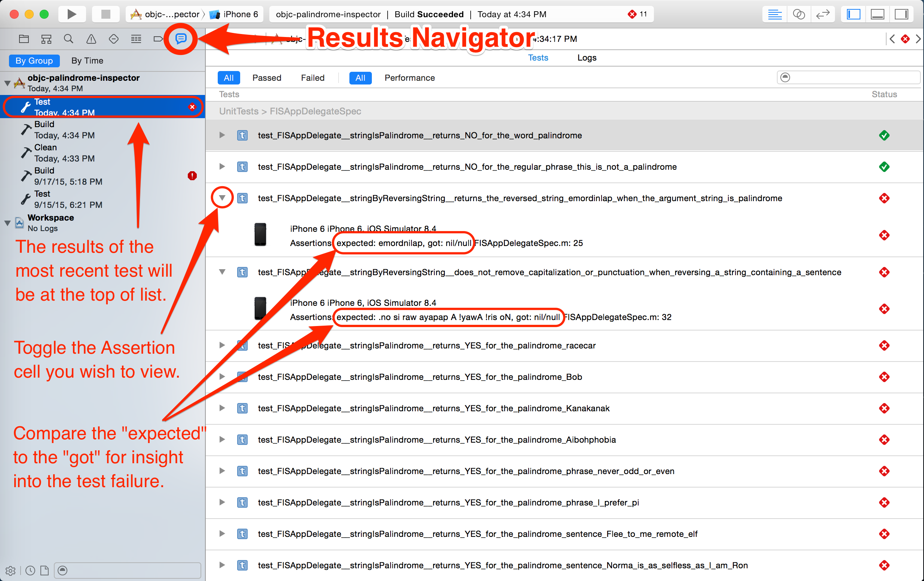The image size is (924, 581).
Task: Open the Report navigator speech-bubble icon
Action: tap(181, 39)
